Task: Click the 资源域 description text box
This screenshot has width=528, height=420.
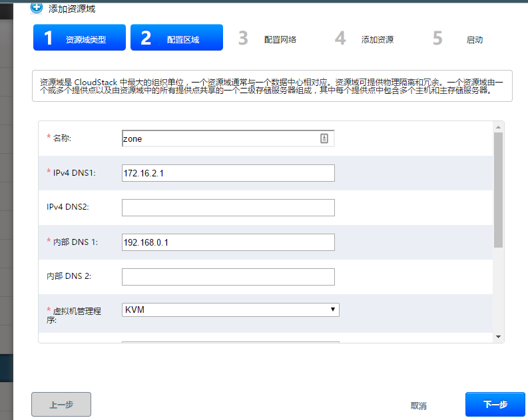Action: tap(272, 86)
